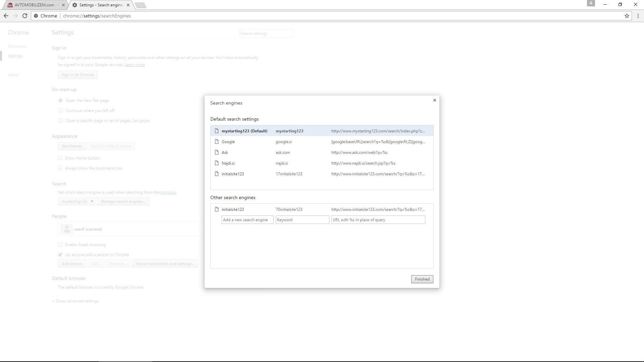Select the 70initialsite123 keyword cell
Screen dimensions: 644x362
click(x=289, y=209)
